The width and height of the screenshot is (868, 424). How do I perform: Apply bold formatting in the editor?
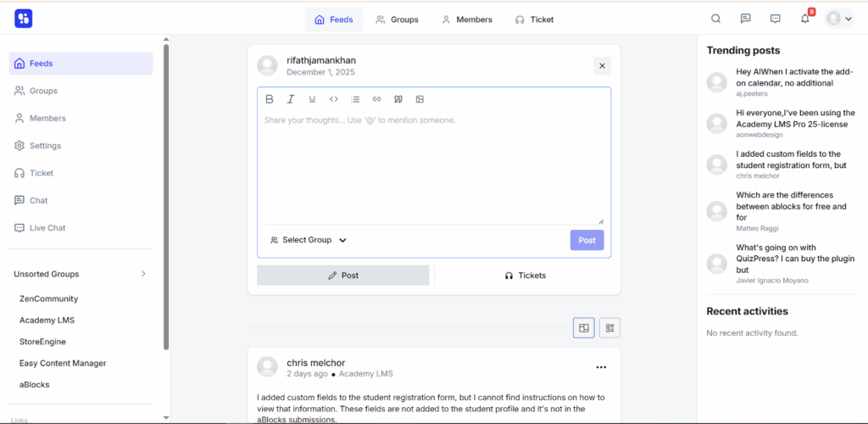(x=270, y=99)
